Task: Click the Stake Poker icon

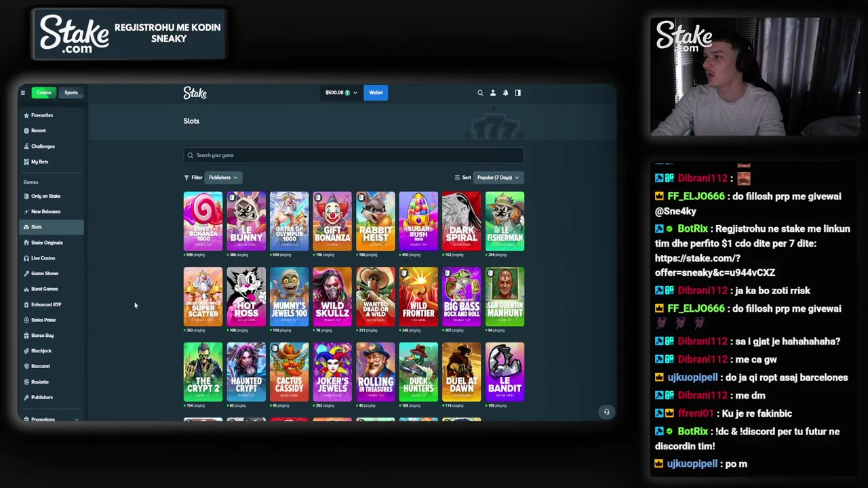Action: click(26, 320)
